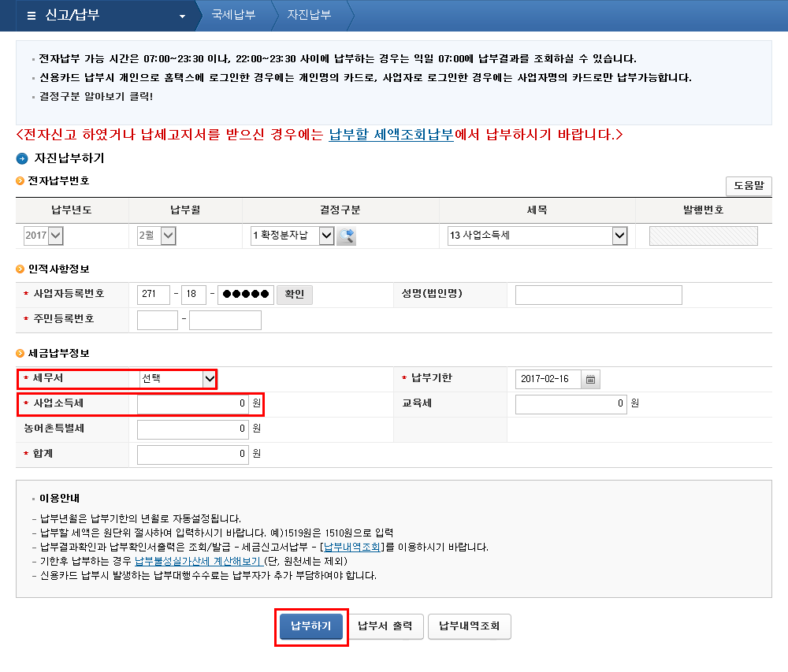Open the 세무서 선택 dropdown

tap(178, 379)
